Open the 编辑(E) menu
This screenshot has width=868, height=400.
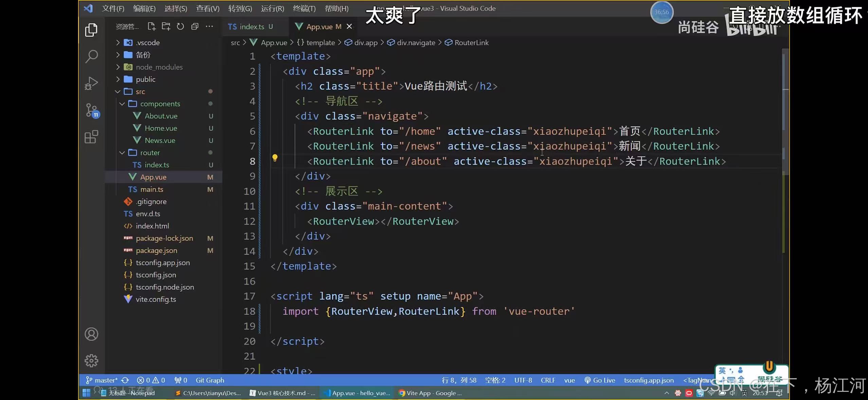144,8
